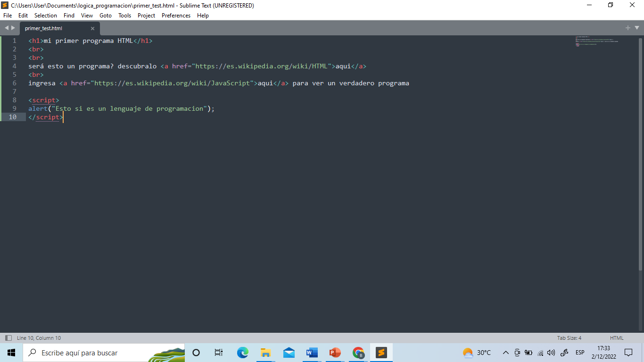Click line number 8 in gutter

(x=14, y=100)
